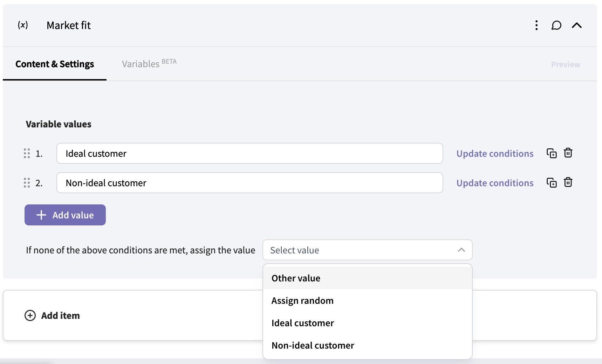Update conditions for Non-ideal customer
This screenshot has height=364, width=602.
494,183
